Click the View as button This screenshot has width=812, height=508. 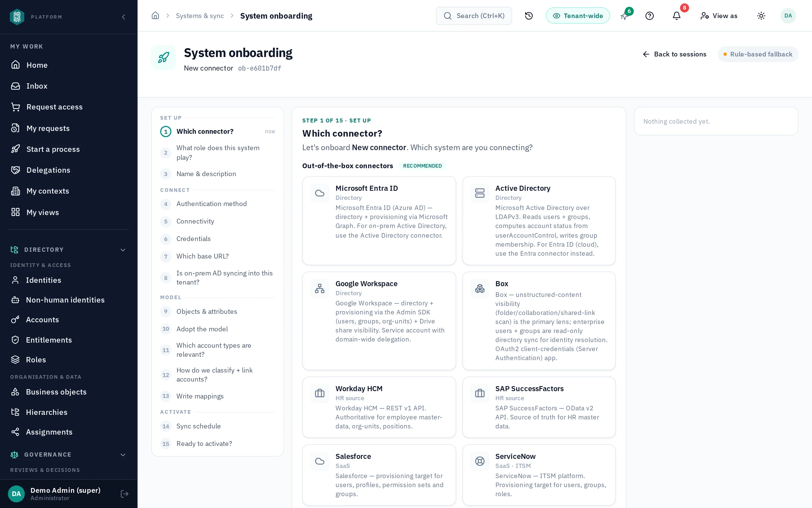[719, 16]
